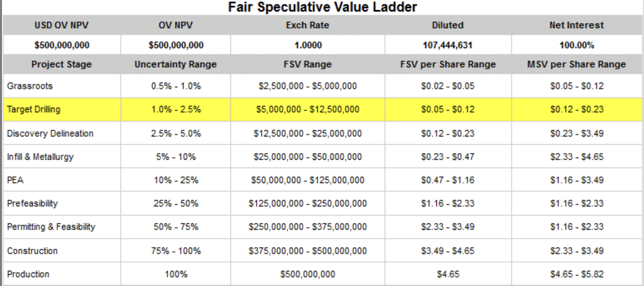Image resolution: width=644 pixels, height=286 pixels.
Task: Click the Exch Rate value 1.0000
Action: point(308,45)
